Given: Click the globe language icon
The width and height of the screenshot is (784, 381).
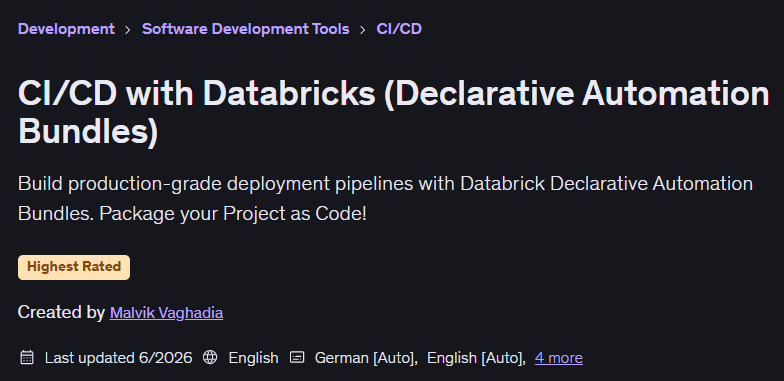Looking at the screenshot, I should [x=210, y=358].
